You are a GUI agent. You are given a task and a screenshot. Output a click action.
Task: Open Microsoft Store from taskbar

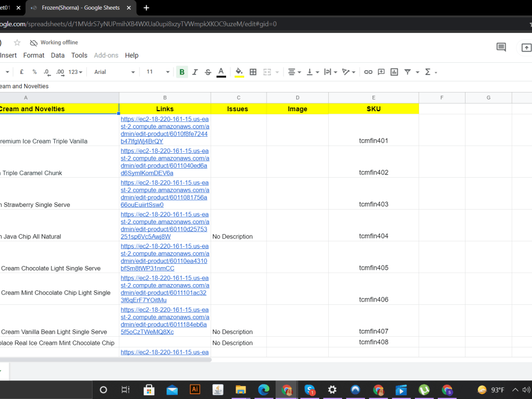tap(148, 390)
